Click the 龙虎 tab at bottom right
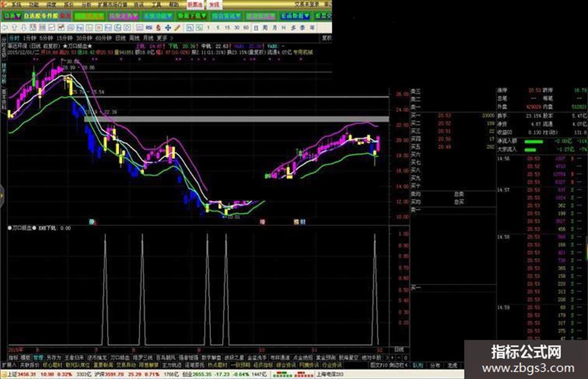Viewport: 588px width, 379px height. pos(452,364)
